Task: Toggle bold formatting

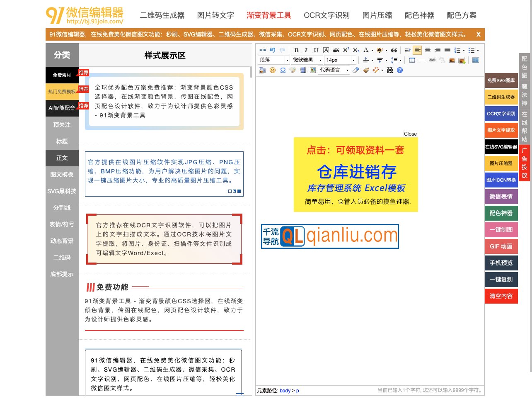Action: pyautogui.click(x=296, y=50)
